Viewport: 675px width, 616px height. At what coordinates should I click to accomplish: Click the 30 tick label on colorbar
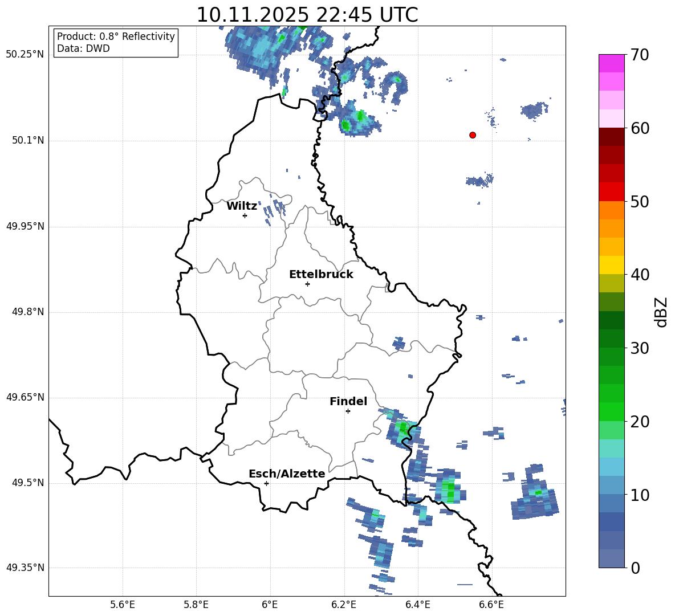point(640,348)
